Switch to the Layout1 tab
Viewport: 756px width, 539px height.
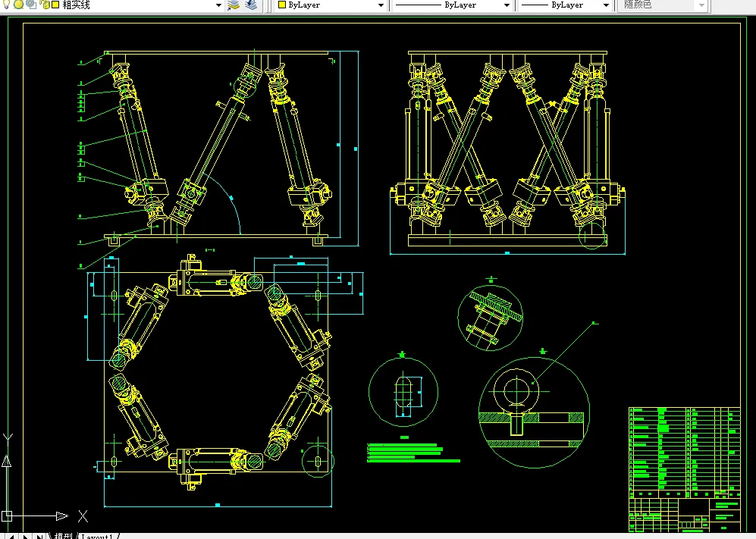[x=97, y=536]
